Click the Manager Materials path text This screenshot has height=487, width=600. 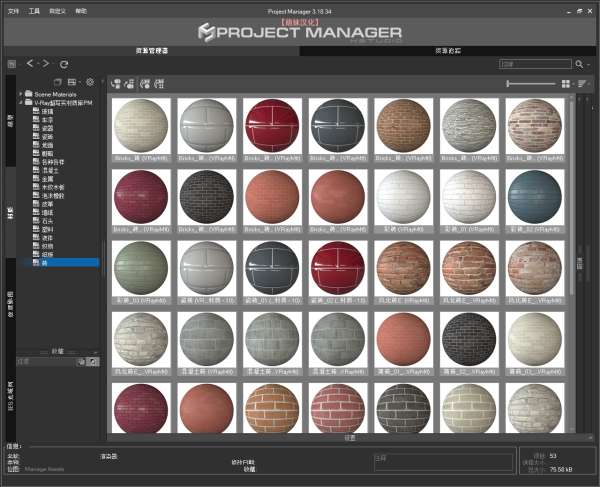tap(44, 469)
